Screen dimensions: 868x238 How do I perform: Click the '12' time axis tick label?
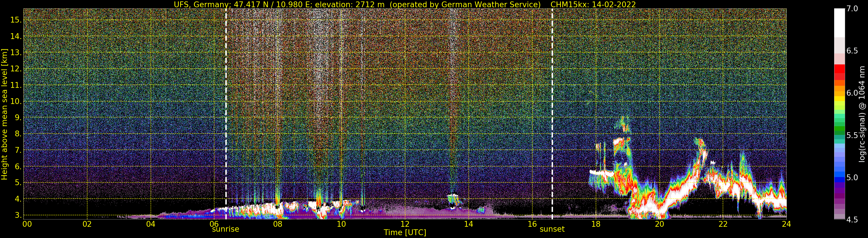pos(405,224)
